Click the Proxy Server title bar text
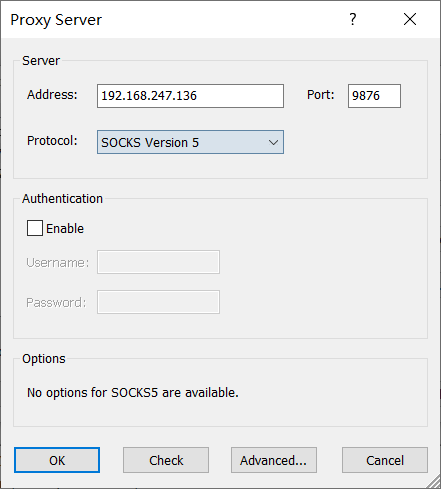Screen dimensions: 441x489 (x=56, y=20)
